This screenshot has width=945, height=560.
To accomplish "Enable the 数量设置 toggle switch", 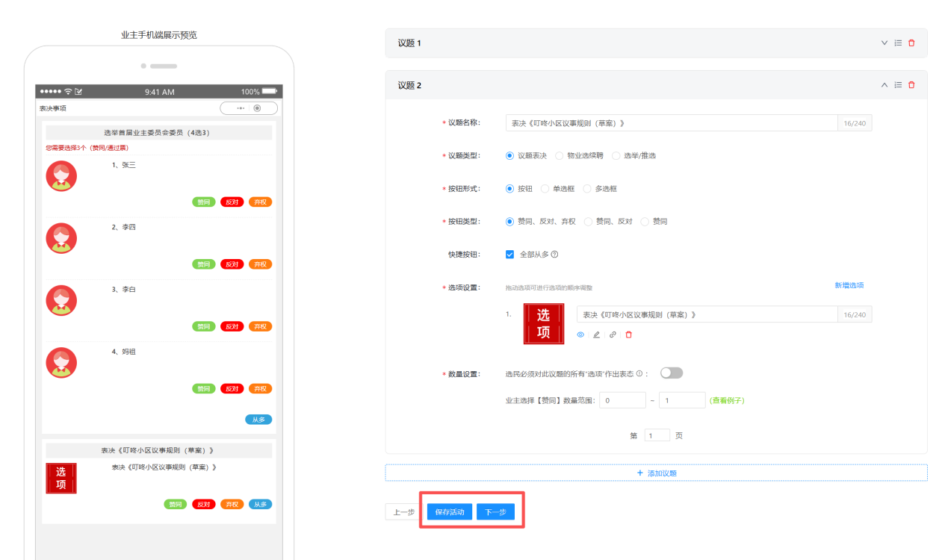I will coord(671,373).
